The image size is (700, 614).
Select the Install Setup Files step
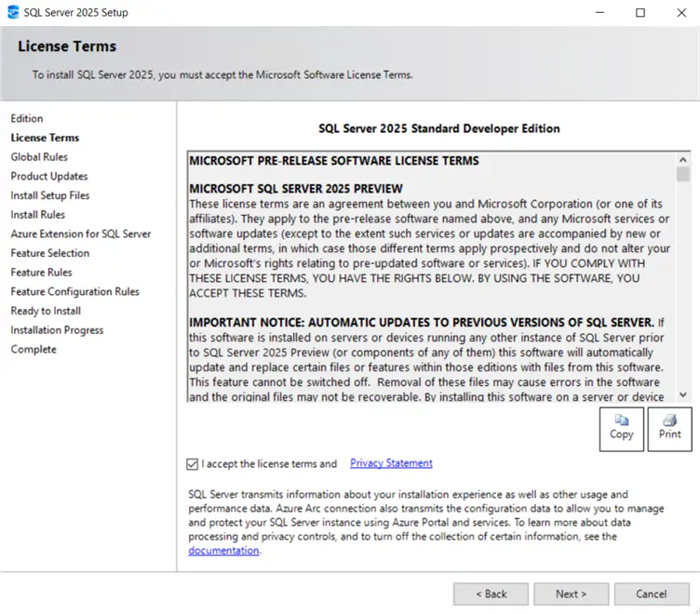[x=50, y=195]
